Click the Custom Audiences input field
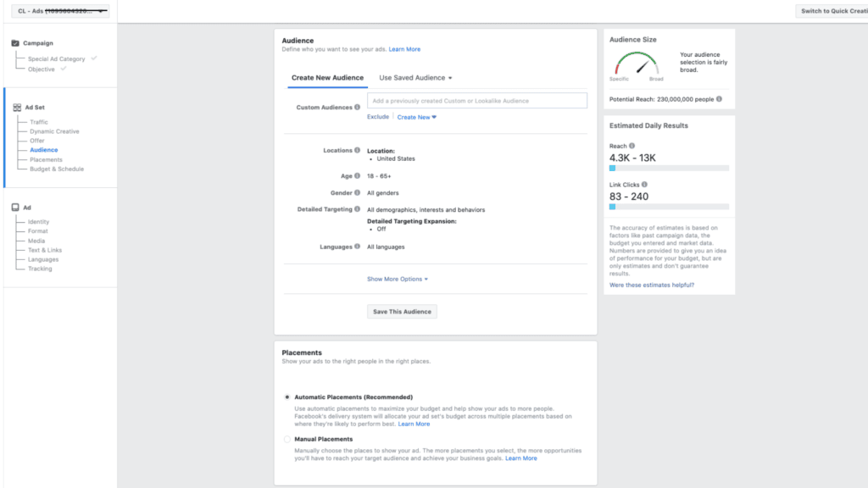 476,101
